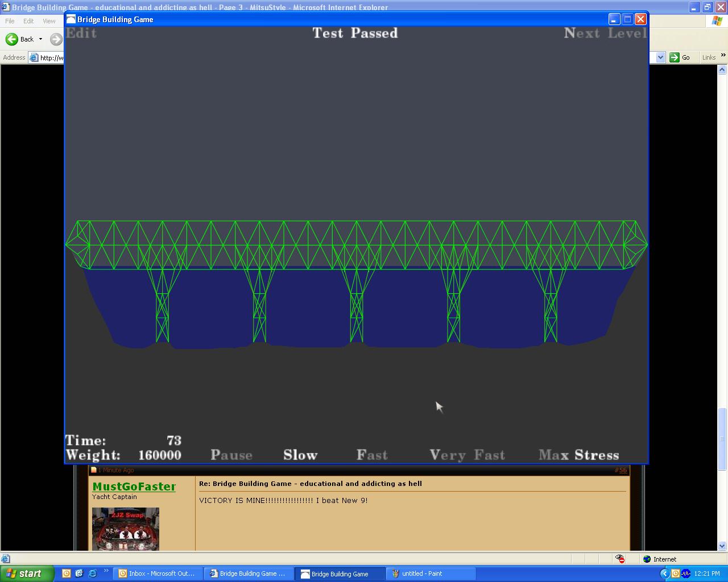Set simulation speed to Slow
The image size is (728, 582).
[x=300, y=455]
